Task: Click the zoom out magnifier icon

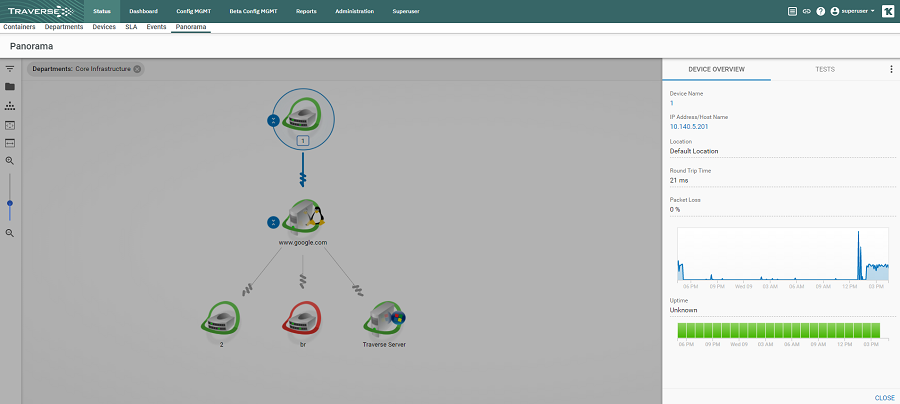Action: click(x=10, y=233)
